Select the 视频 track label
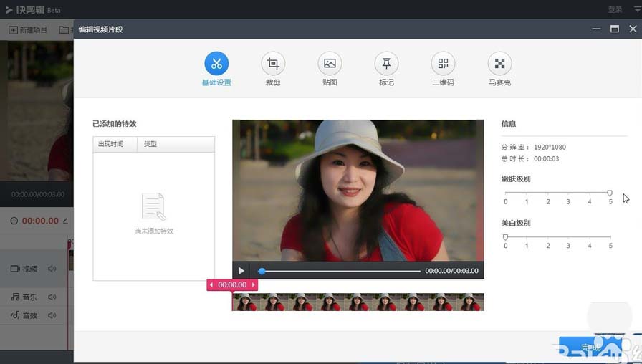642x364 pixels. pos(24,269)
